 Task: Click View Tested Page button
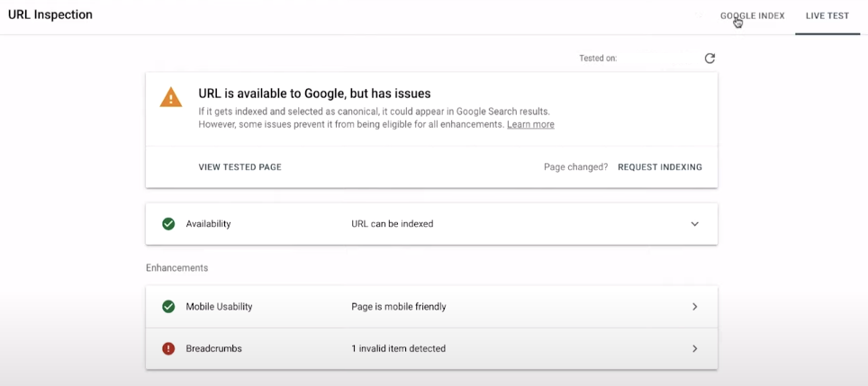click(x=240, y=167)
